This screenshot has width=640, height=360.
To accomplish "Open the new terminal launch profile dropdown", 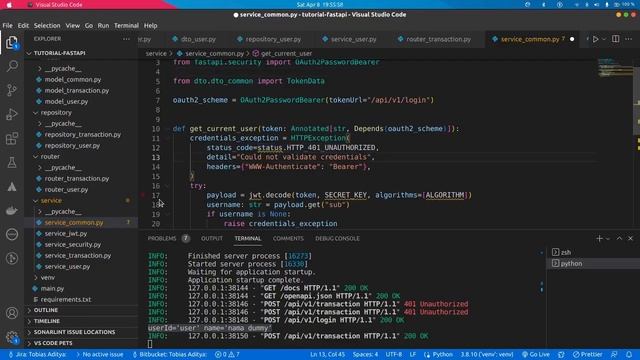I will [608, 239].
